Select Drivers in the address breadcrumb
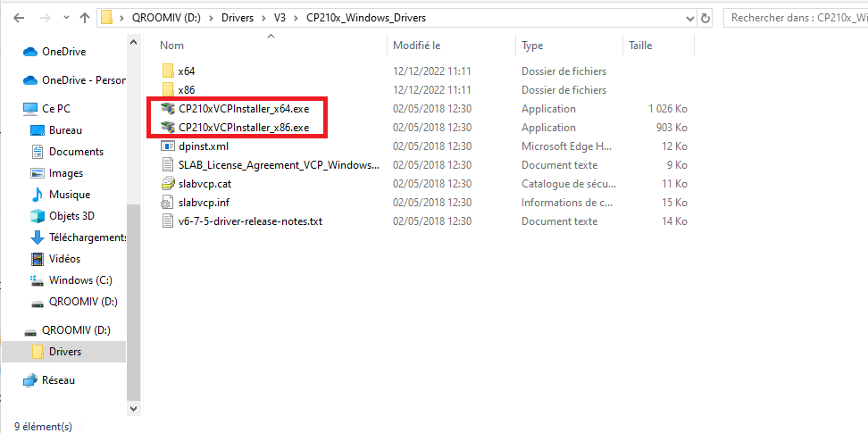 point(238,18)
